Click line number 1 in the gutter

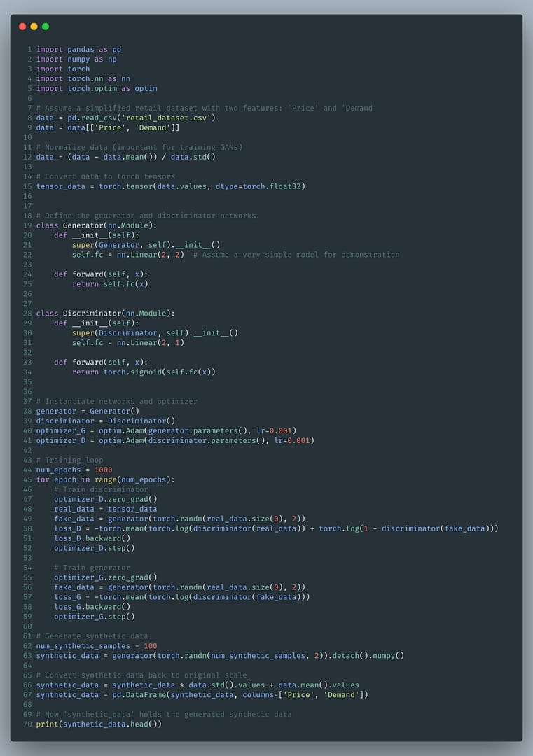(x=29, y=50)
